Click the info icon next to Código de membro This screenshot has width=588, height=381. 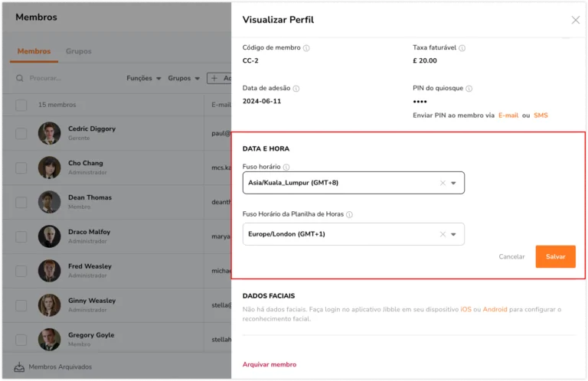(306, 48)
